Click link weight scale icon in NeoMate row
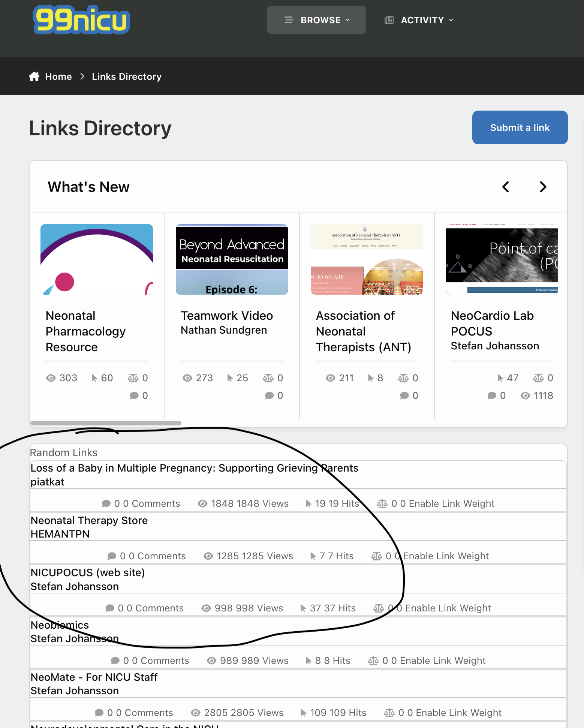The height and width of the screenshot is (728, 584). (x=389, y=713)
